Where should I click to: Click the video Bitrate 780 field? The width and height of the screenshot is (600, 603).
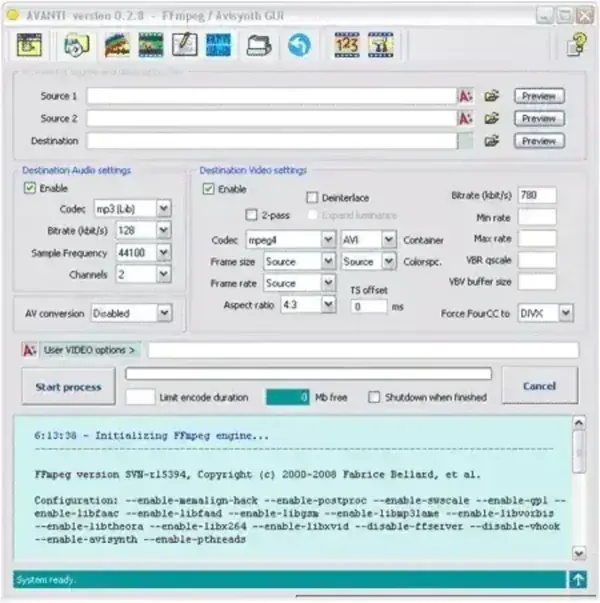(537, 195)
